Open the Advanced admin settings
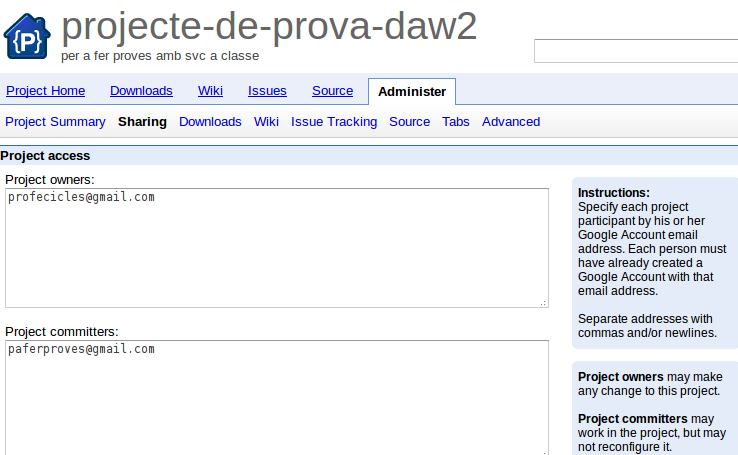Screen dimensions: 738x455 (511, 122)
